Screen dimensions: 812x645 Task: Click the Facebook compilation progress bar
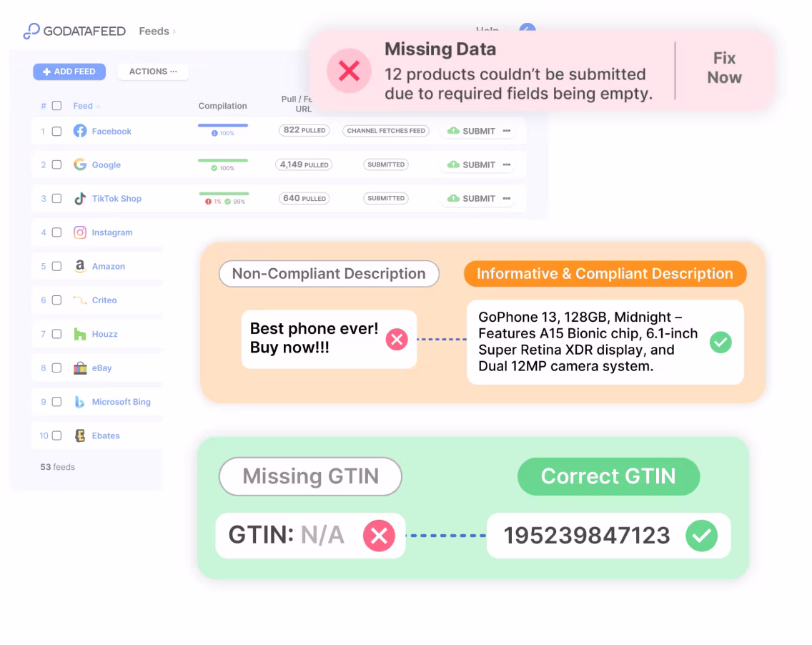(x=223, y=125)
